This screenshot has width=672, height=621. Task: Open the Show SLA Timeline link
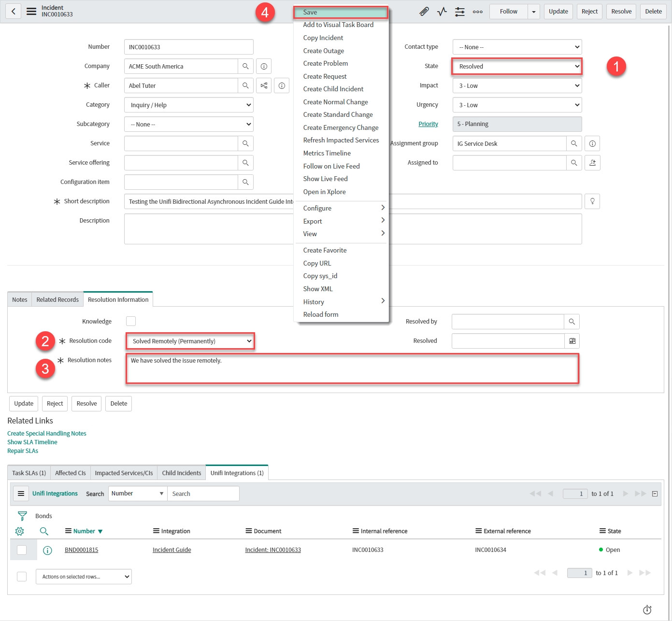(32, 442)
